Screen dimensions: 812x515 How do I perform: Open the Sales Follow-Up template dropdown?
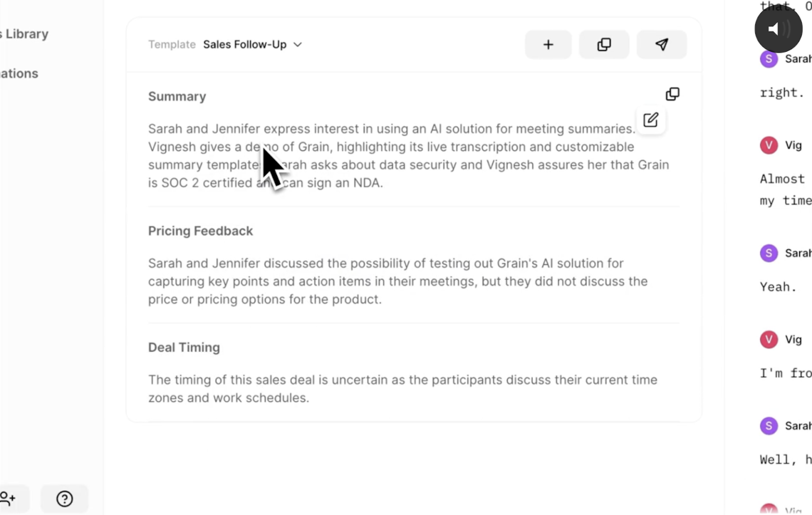click(245, 44)
